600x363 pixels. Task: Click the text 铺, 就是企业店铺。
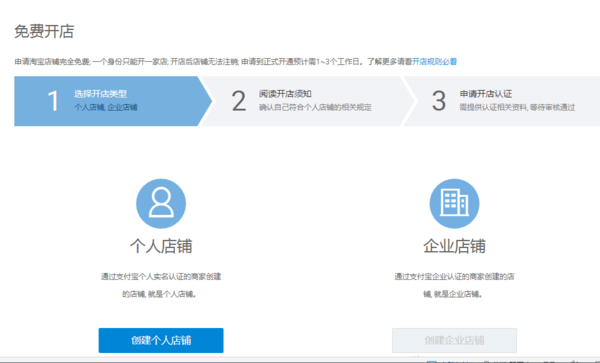pos(453,294)
